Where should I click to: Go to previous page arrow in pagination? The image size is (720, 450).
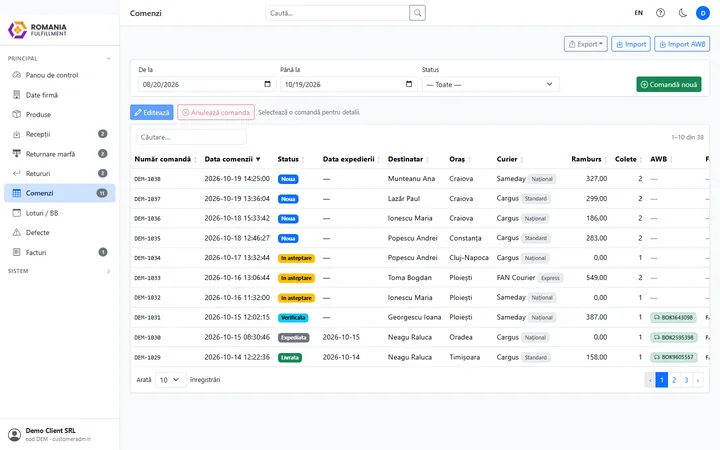click(650, 380)
